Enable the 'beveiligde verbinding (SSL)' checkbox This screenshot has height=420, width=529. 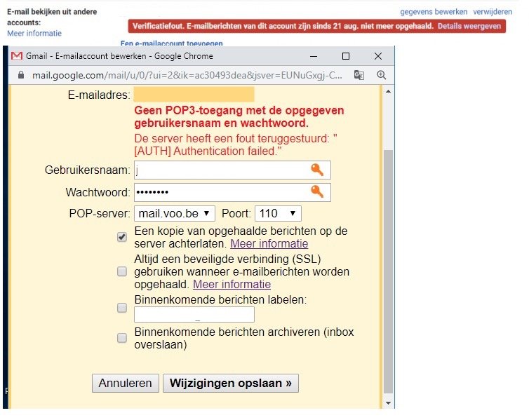click(x=122, y=271)
